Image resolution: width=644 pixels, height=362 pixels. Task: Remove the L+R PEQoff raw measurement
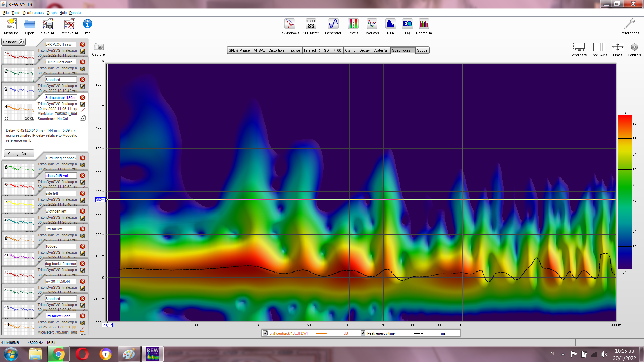(83, 44)
